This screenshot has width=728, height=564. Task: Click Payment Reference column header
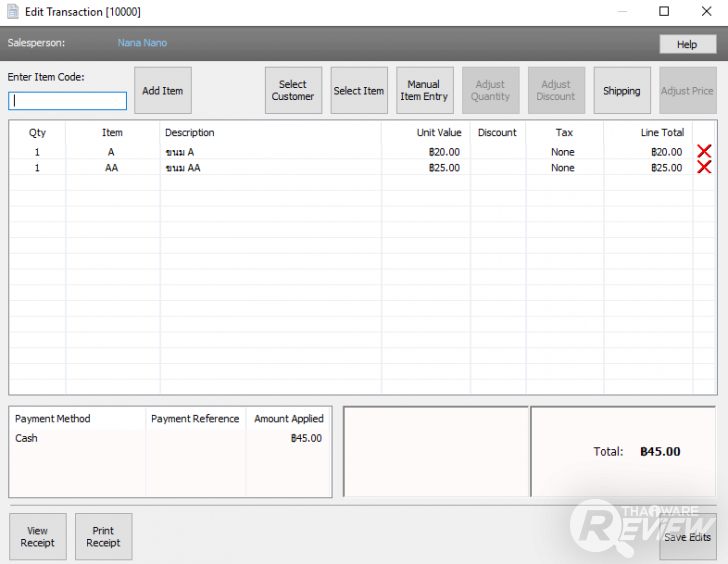(x=195, y=419)
